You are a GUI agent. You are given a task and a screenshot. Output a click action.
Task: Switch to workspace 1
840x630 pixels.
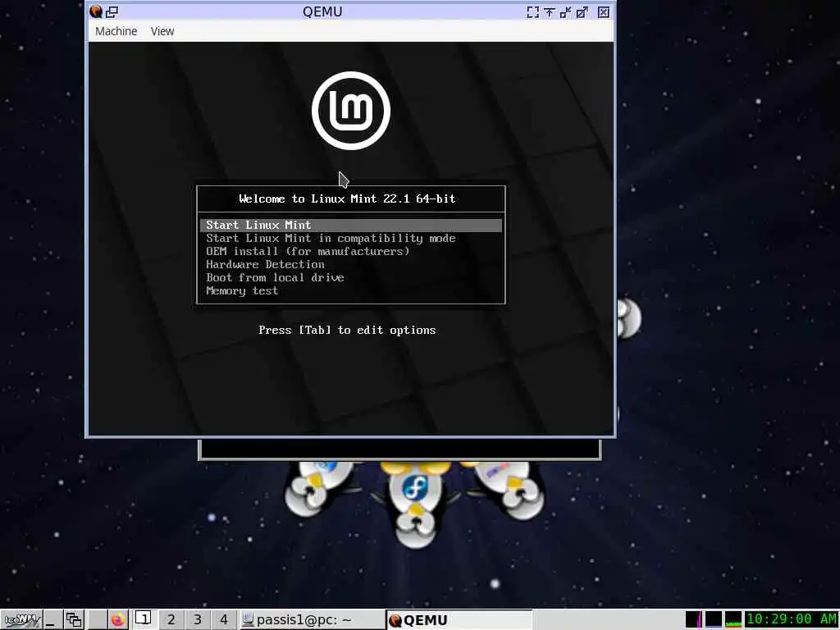[144, 619]
